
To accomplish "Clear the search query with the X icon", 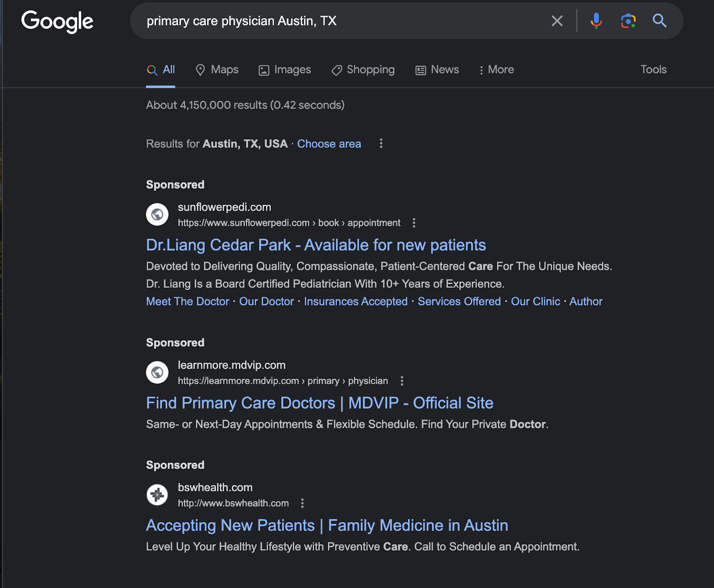I will tap(556, 21).
